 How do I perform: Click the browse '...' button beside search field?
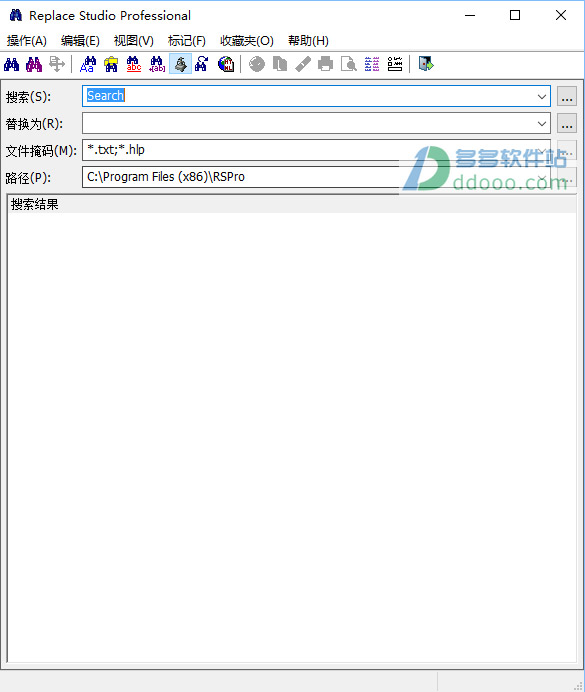point(567,97)
